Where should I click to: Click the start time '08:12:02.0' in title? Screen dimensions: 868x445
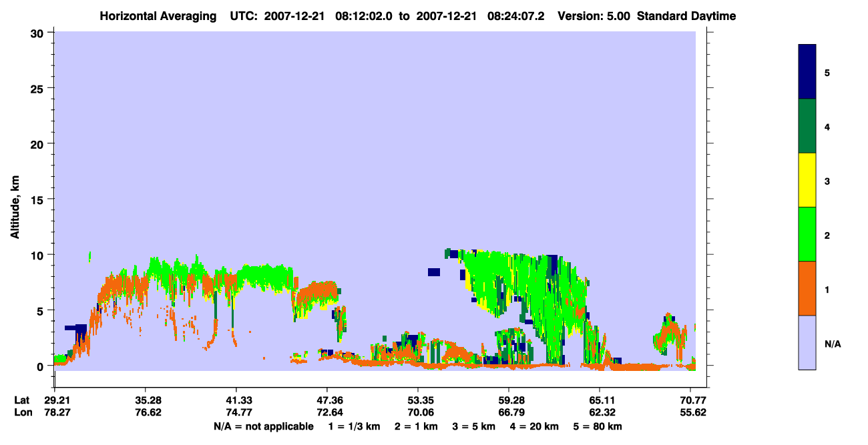(x=365, y=16)
